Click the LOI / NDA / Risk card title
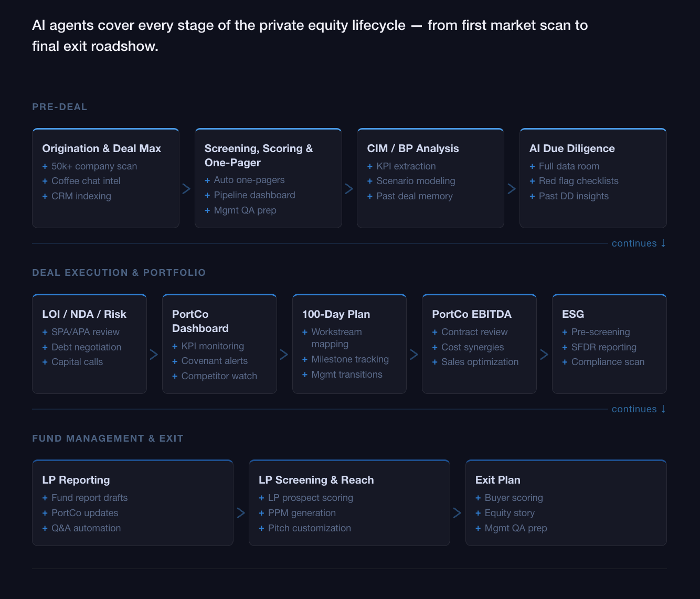The image size is (700, 599). click(x=84, y=314)
